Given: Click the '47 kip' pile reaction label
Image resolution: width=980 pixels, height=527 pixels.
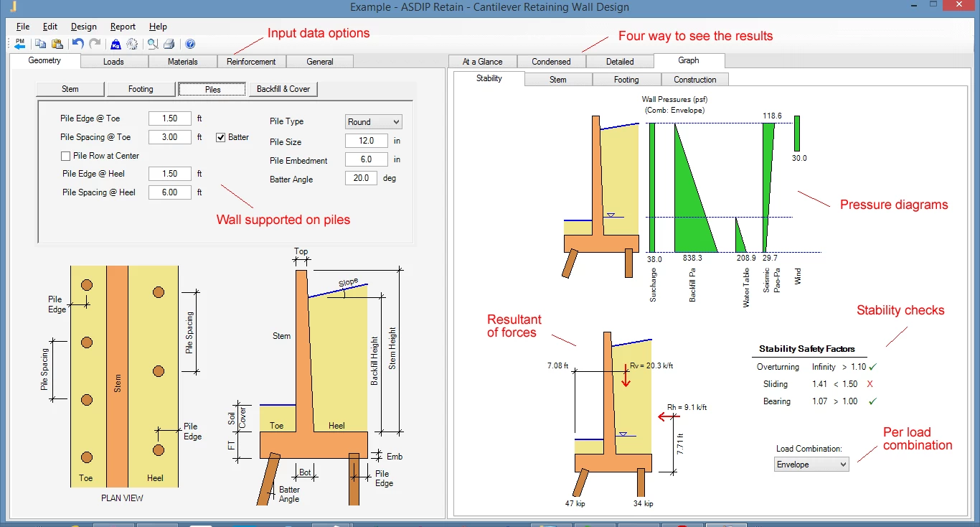Looking at the screenshot, I should (x=575, y=504).
